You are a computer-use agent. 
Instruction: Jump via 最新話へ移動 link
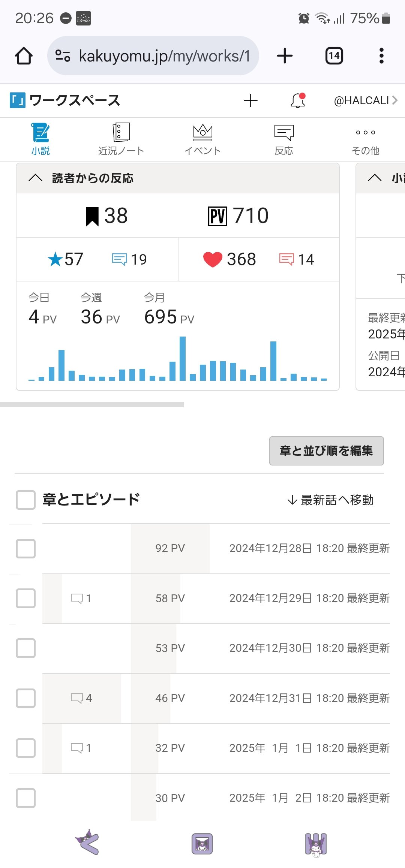[330, 500]
